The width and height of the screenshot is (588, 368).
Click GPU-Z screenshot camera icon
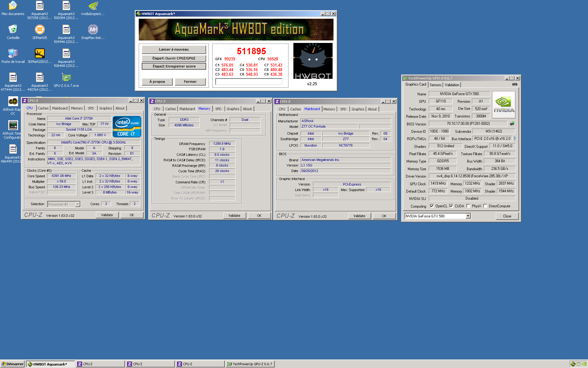(514, 84)
